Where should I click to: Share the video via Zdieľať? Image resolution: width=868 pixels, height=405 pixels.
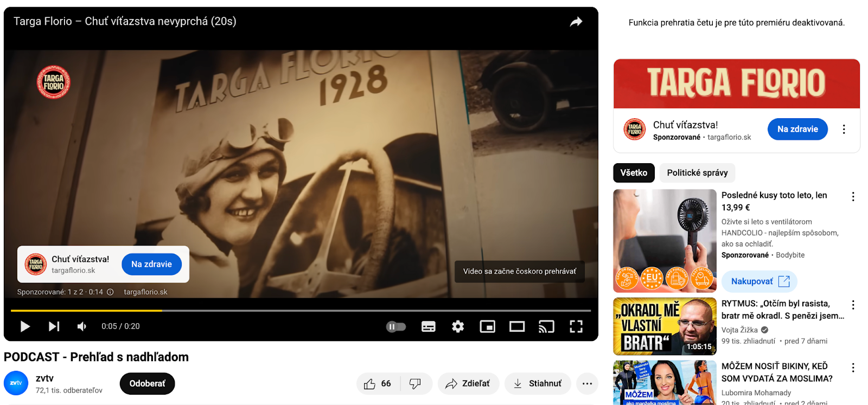tap(468, 383)
